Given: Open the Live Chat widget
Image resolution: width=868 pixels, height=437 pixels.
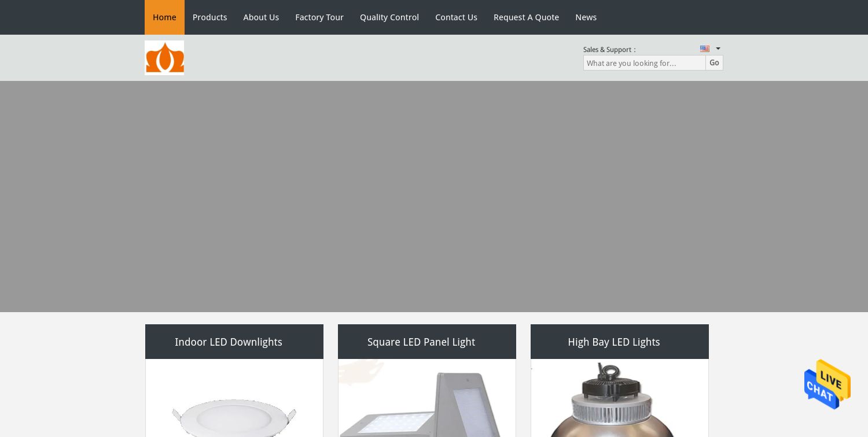Looking at the screenshot, I should click(827, 384).
